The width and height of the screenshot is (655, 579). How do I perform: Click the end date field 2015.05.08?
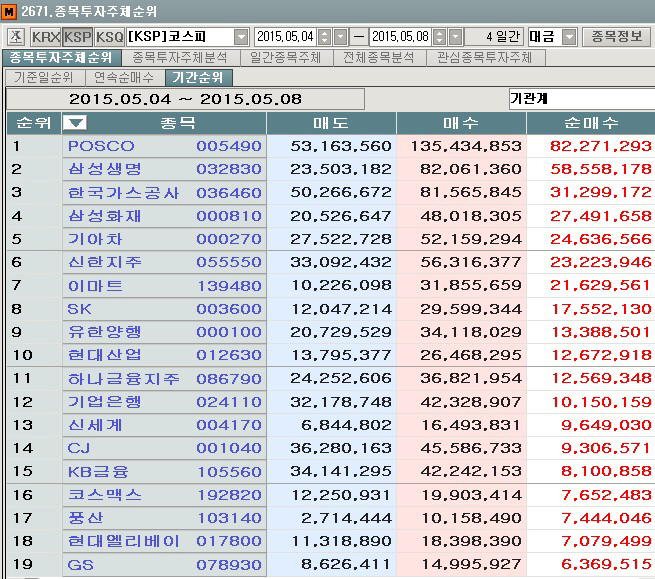click(x=401, y=37)
